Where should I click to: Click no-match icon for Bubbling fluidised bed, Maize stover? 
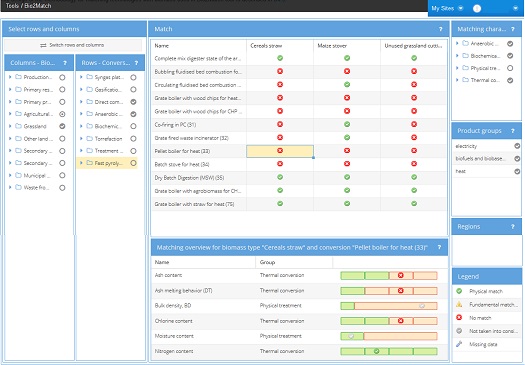347,71
